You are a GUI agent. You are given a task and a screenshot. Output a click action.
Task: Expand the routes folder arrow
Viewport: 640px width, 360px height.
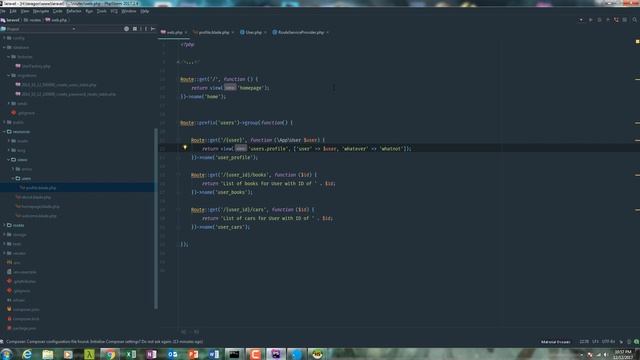pos(4,225)
